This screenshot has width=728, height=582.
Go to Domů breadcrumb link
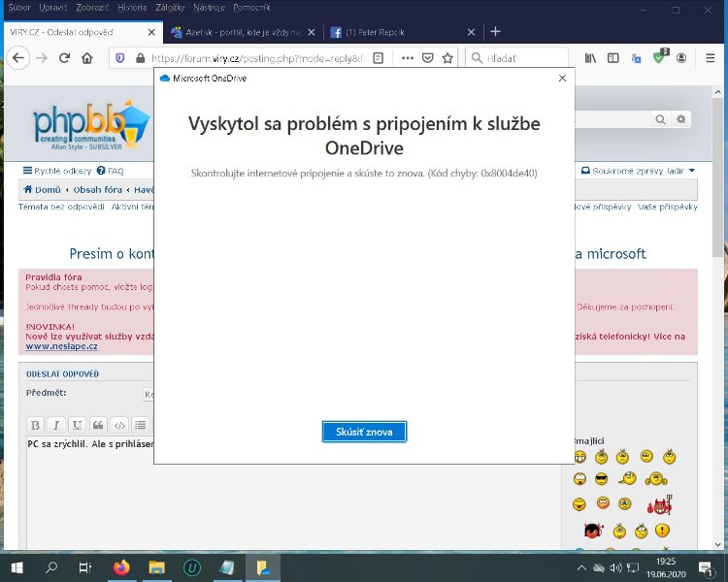(x=43, y=189)
